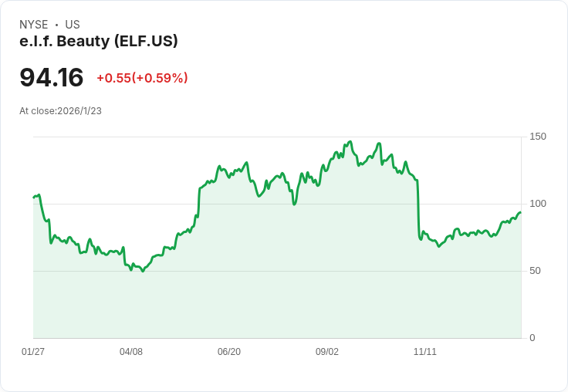The width and height of the screenshot is (568, 392).
Task: Click the rightmost end of the price line
Action: [520, 212]
